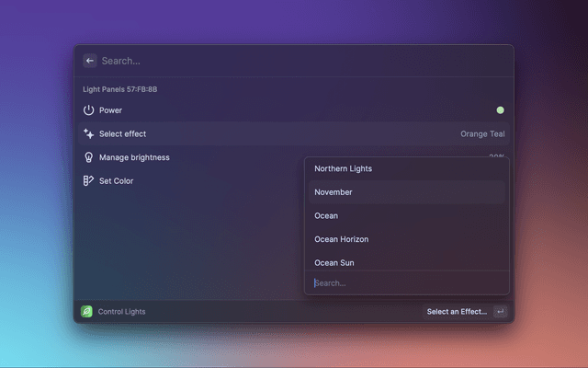Focus the main Search field at top
Image resolution: width=588 pixels, height=368 pixels.
click(276, 61)
